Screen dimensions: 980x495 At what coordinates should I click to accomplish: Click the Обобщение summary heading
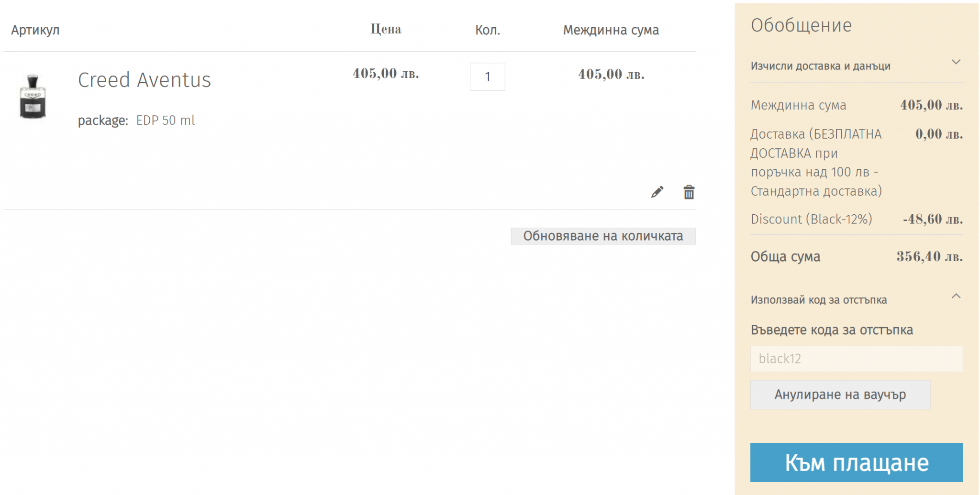[801, 25]
